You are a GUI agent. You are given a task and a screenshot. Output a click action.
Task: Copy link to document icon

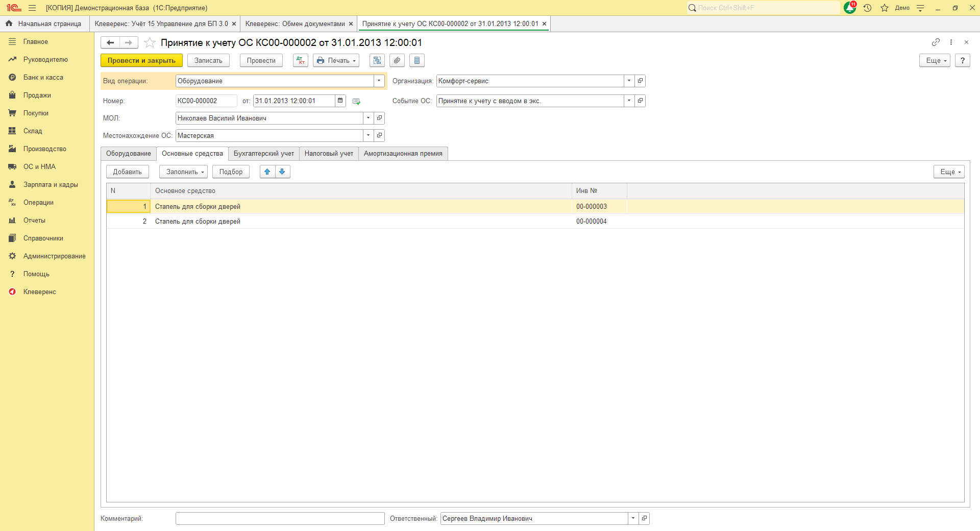click(x=936, y=42)
